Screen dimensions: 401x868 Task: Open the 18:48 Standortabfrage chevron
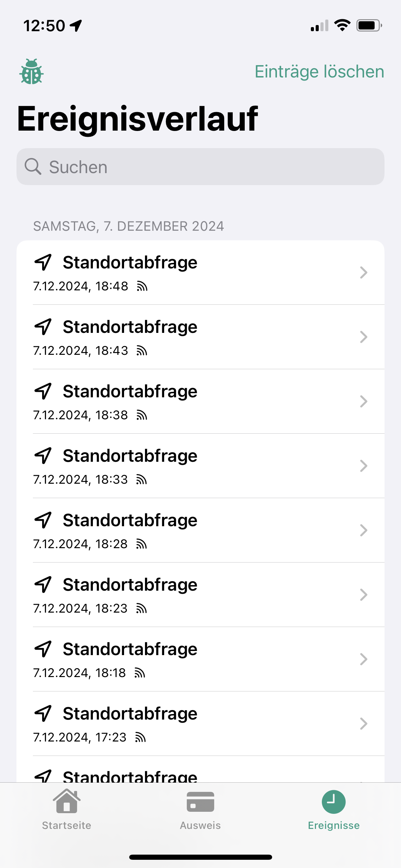click(x=363, y=273)
